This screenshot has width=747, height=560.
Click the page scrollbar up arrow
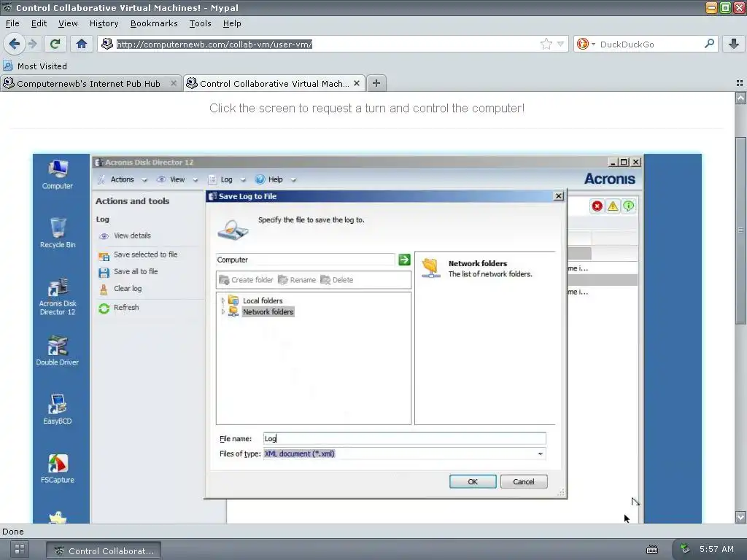(x=740, y=98)
